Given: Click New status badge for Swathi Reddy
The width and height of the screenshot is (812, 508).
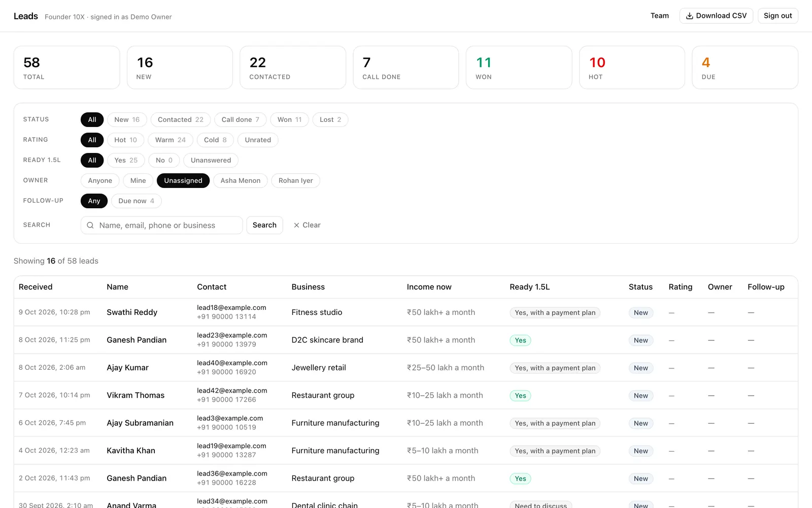Looking at the screenshot, I should (x=641, y=313).
